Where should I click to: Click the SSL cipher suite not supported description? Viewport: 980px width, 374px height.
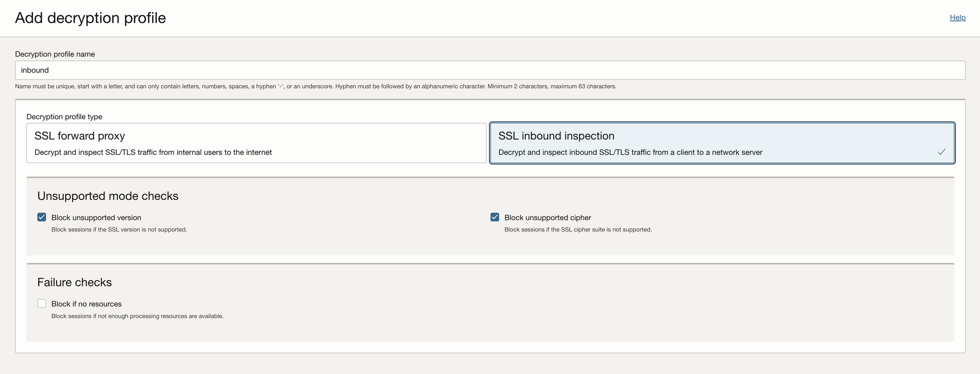point(578,229)
